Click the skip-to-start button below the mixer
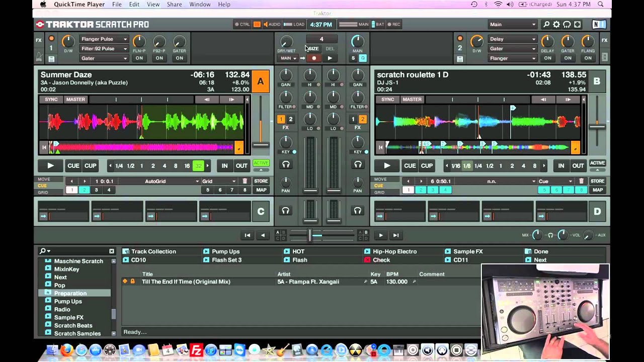 point(248,235)
